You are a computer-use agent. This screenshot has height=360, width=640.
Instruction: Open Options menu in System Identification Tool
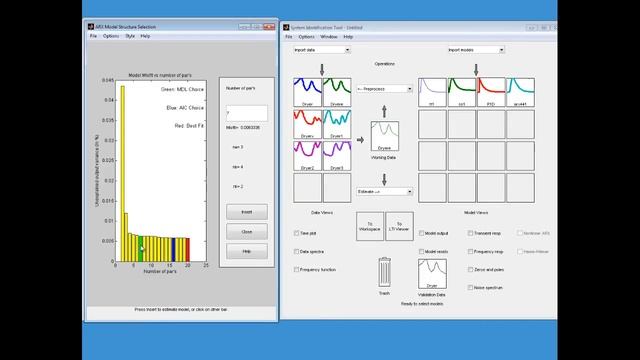(307, 37)
